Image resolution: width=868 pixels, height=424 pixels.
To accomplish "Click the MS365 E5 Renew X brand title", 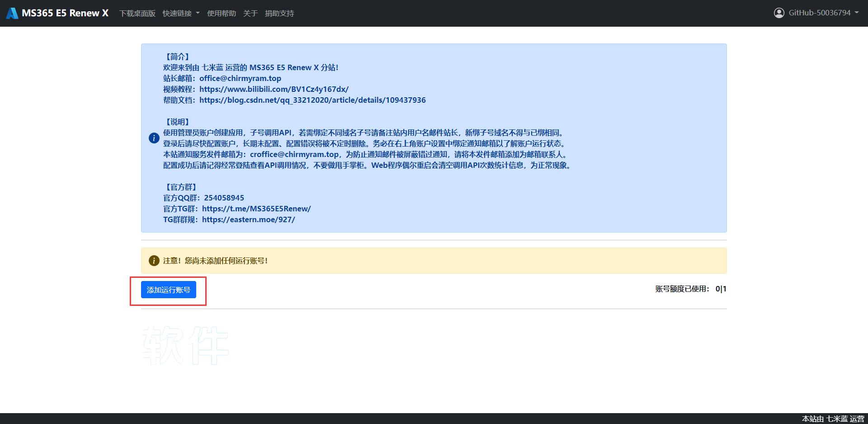I will point(65,13).
